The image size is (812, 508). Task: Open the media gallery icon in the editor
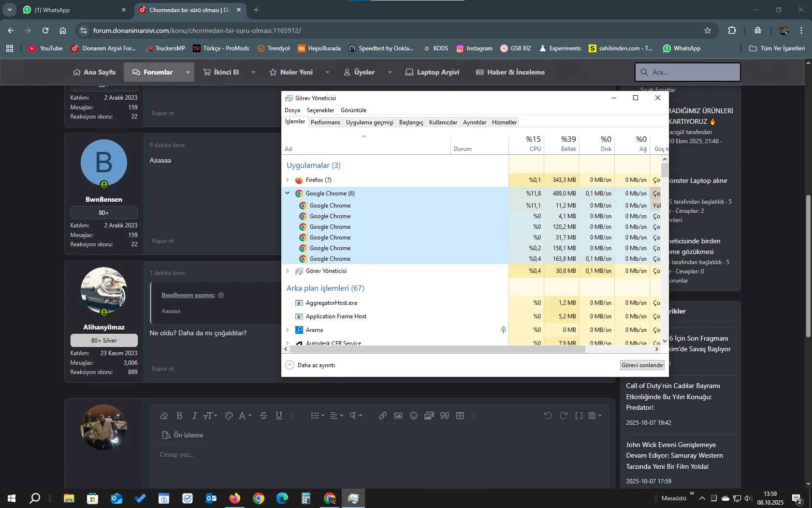pyautogui.click(x=429, y=416)
